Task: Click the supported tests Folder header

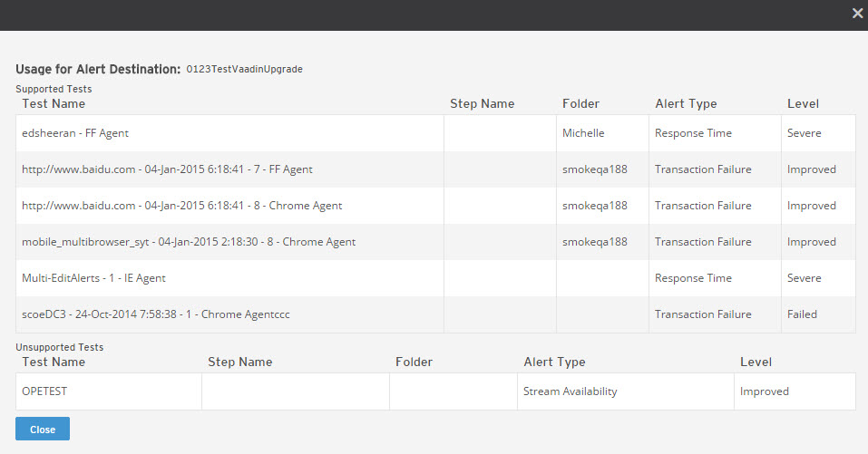Action: tap(580, 103)
